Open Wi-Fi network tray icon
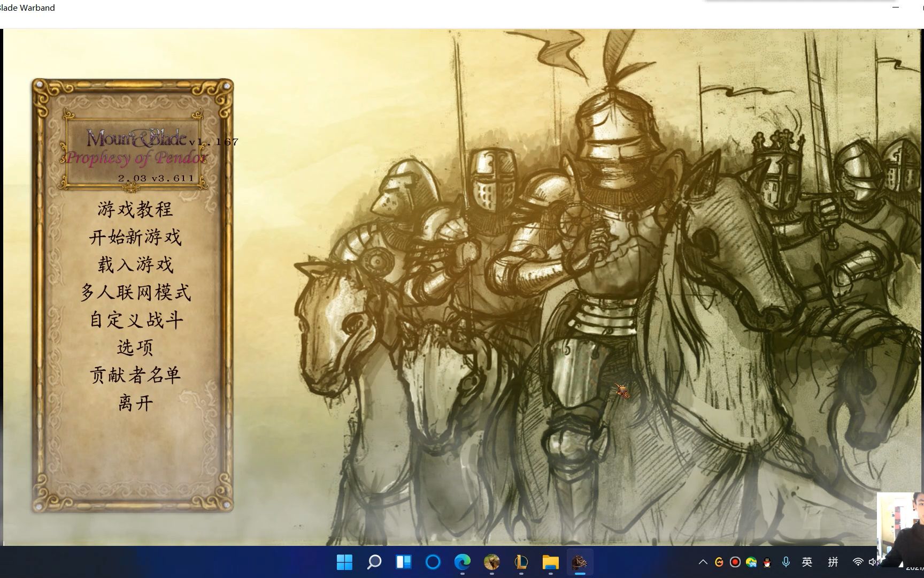The width and height of the screenshot is (924, 578). click(x=858, y=562)
